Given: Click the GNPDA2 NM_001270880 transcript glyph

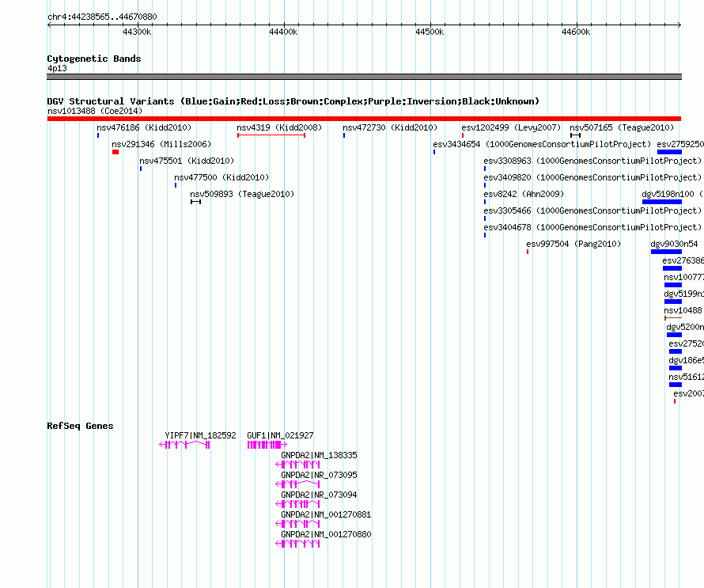Looking at the screenshot, I should pyautogui.click(x=297, y=544).
